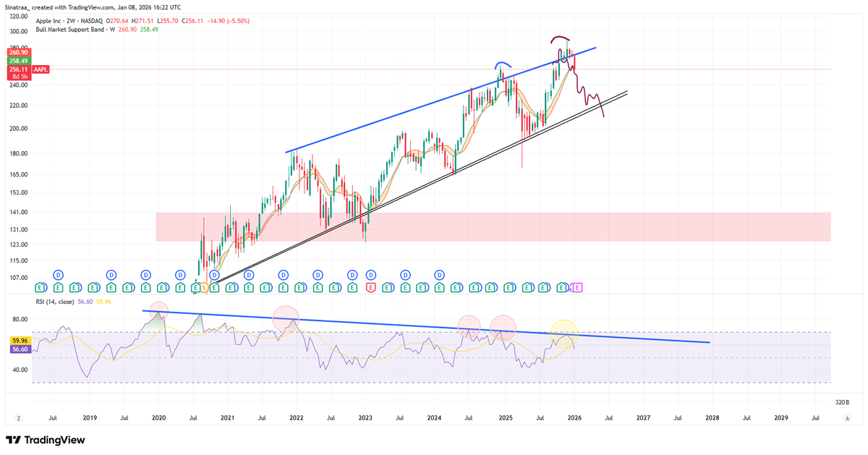Select the red earnings E icon on the timeline

point(370,287)
